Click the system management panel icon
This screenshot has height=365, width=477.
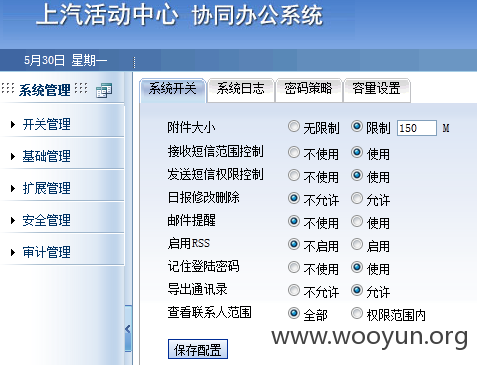pos(104,90)
